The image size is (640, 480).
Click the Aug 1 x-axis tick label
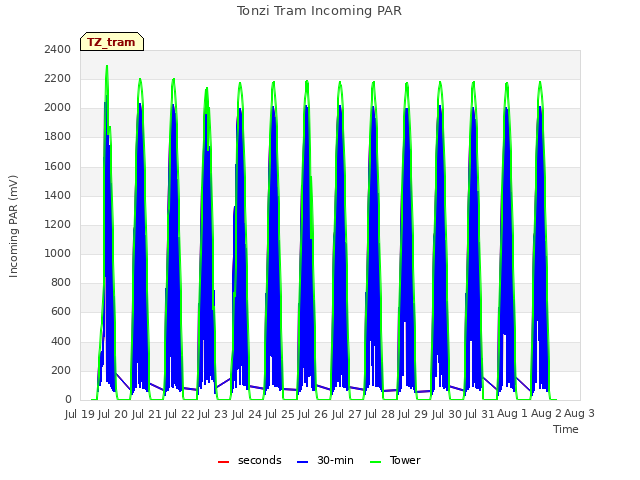512,414
